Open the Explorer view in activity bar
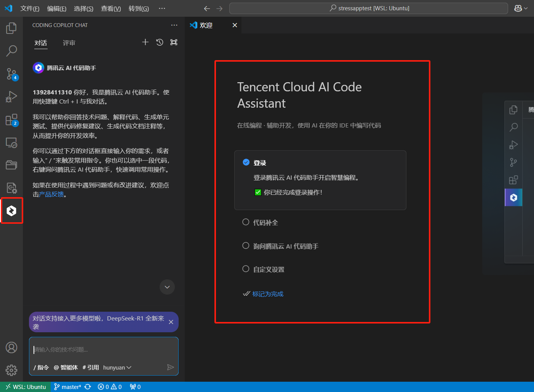534x392 pixels. 11,28
